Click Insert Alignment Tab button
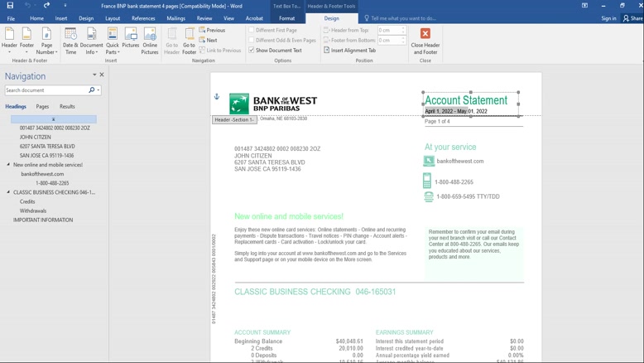Viewport: 644px width, 363px height. [x=353, y=50]
